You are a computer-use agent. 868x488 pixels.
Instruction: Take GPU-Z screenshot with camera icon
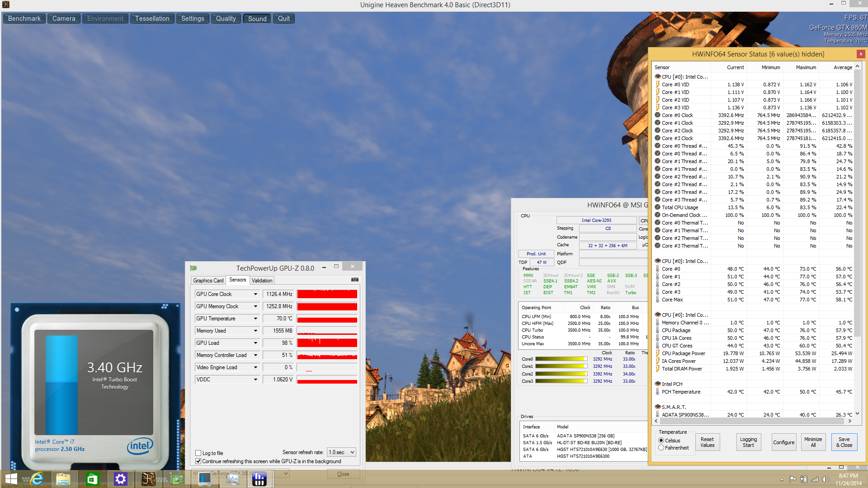point(355,280)
